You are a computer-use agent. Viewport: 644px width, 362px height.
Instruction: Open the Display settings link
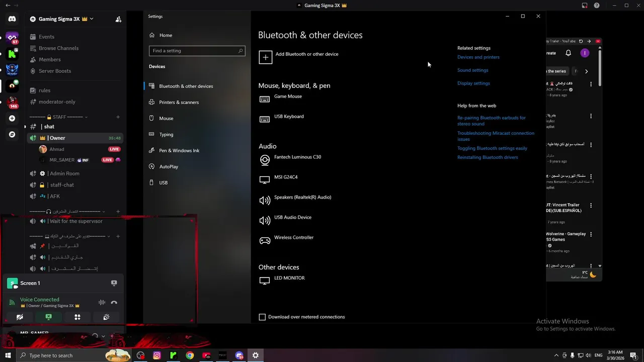[x=473, y=83]
